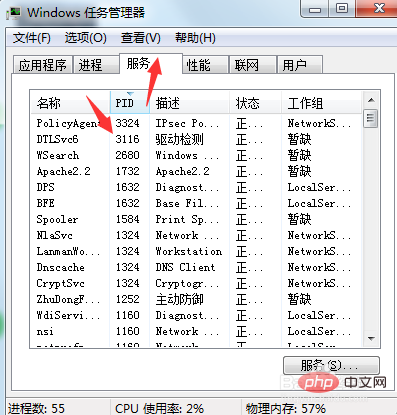Image resolution: width=397 pixels, height=415 pixels.
Task: Click the vertical scrollbar thumb
Action: 371,118
